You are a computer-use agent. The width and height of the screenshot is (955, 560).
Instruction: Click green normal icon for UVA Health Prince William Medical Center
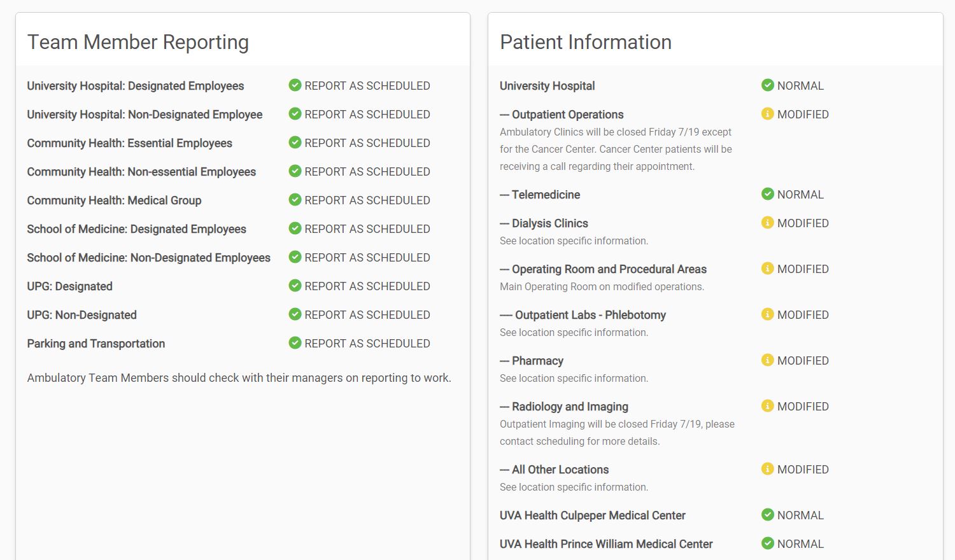point(768,543)
